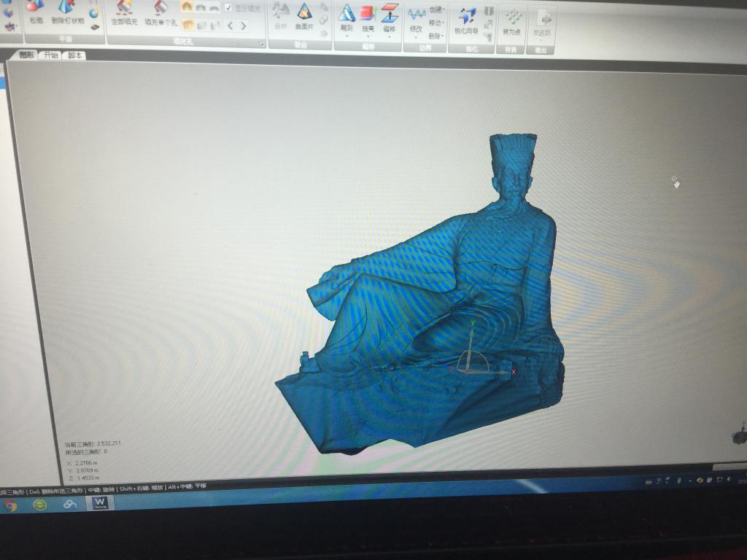Switch to the 开始 tab

point(50,55)
